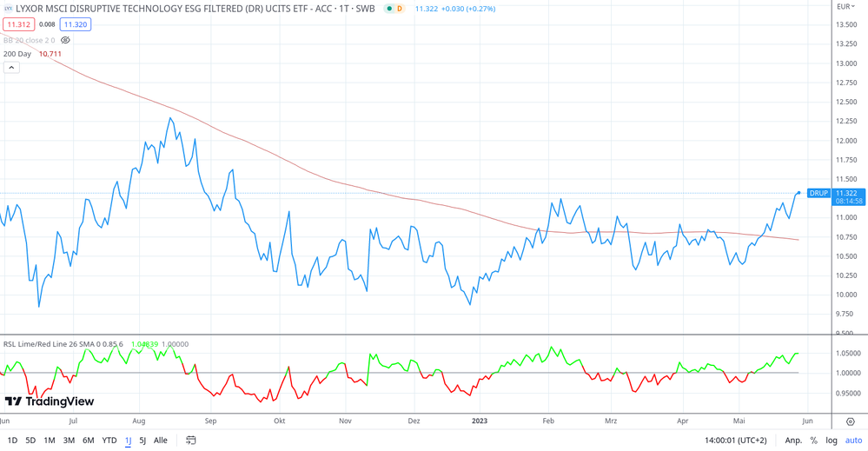Switch to the 5J time range
The height and width of the screenshot is (451, 868).
point(142,441)
